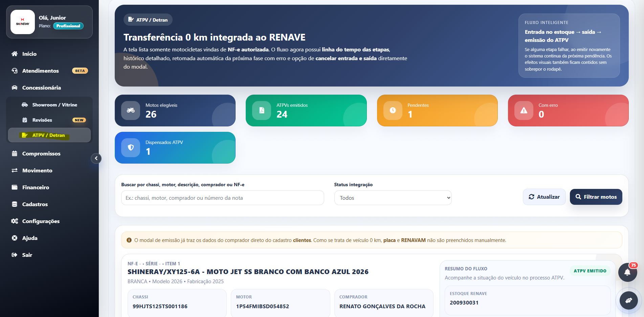Click the Concessionária car icon
The image size is (644, 317).
[x=15, y=88]
